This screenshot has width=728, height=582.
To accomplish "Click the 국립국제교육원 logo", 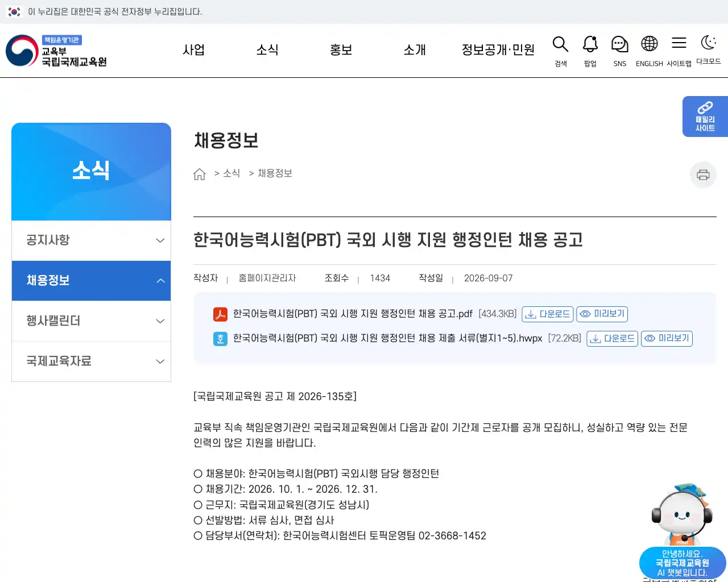I will click(x=56, y=51).
